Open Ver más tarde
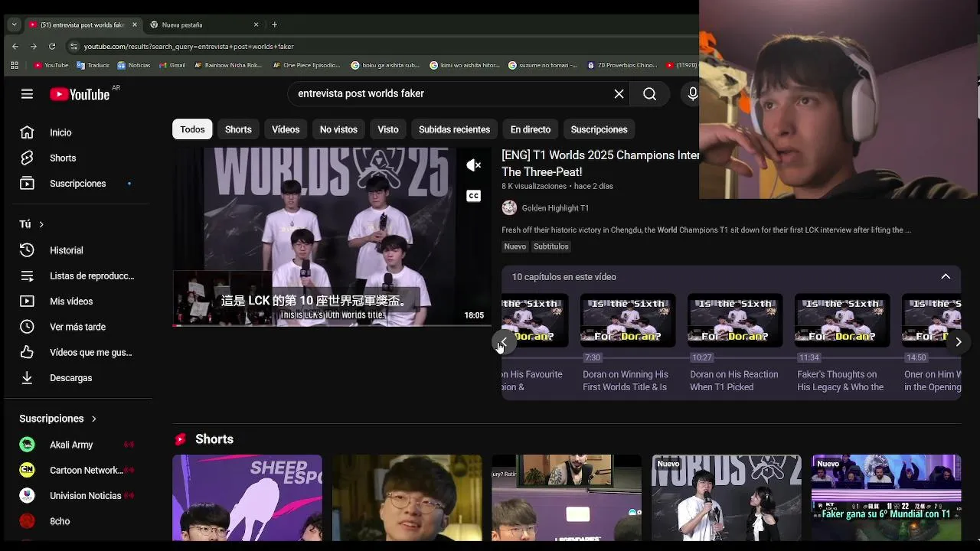This screenshot has height=551, width=980. [x=78, y=327]
